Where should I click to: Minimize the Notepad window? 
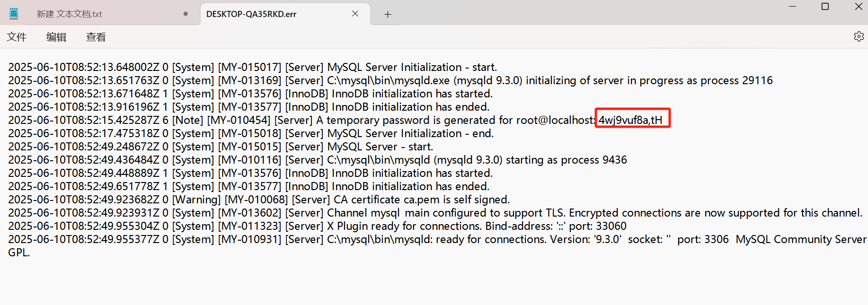tap(793, 7)
